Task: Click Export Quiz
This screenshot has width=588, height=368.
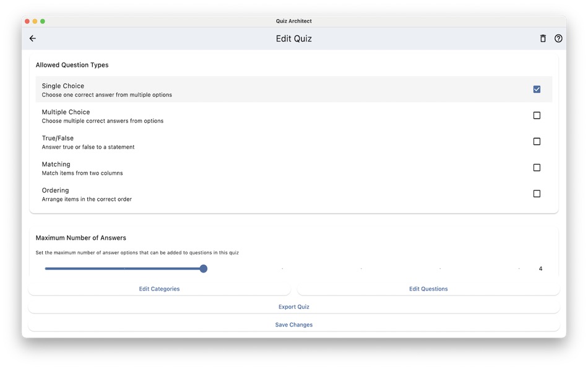Action: tap(293, 307)
